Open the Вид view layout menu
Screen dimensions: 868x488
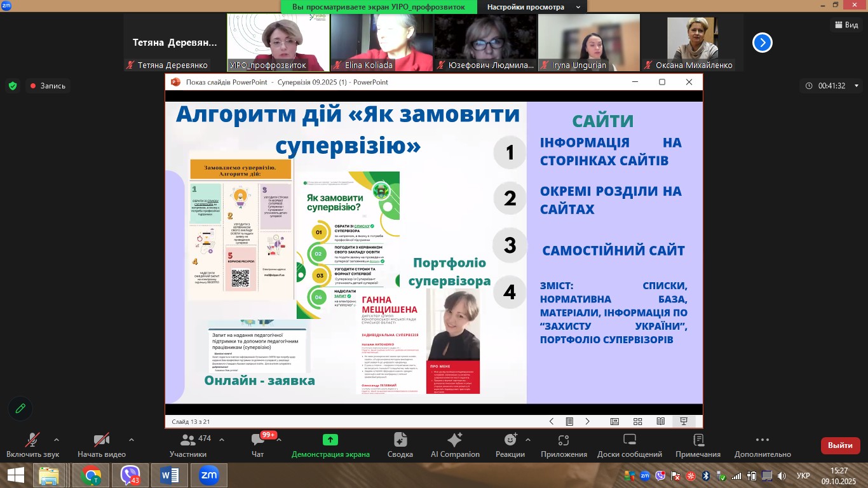[x=846, y=25]
